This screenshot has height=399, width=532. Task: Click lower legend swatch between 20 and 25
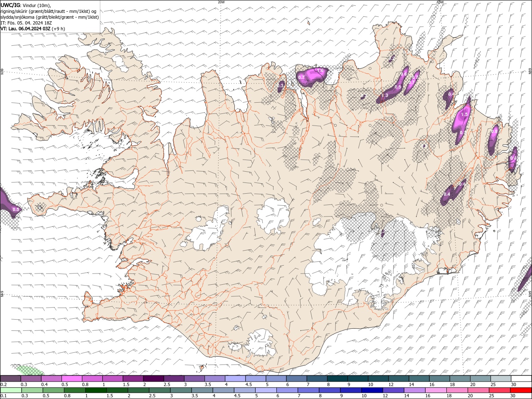point(479,390)
